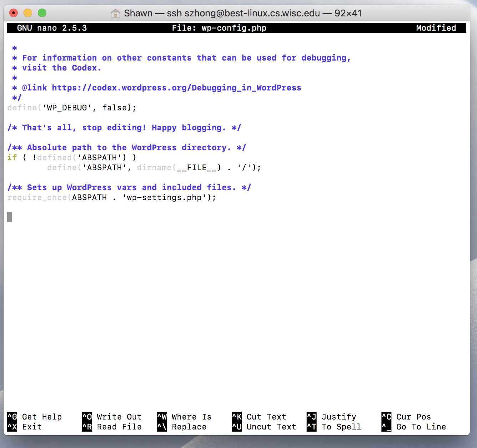Screen dimensions: 477x448
Task: Click the ^O Write Out shortcut
Action: point(112,417)
